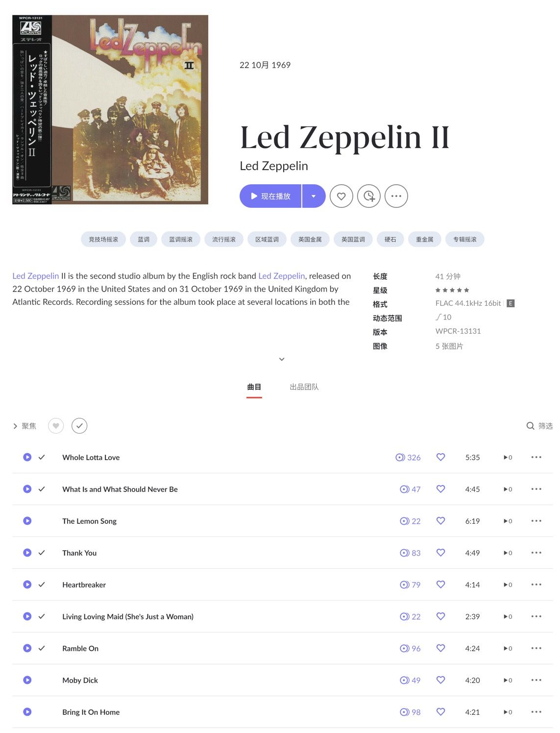Play the Whole Lotta Love track
560x733 pixels.
[x=27, y=457]
